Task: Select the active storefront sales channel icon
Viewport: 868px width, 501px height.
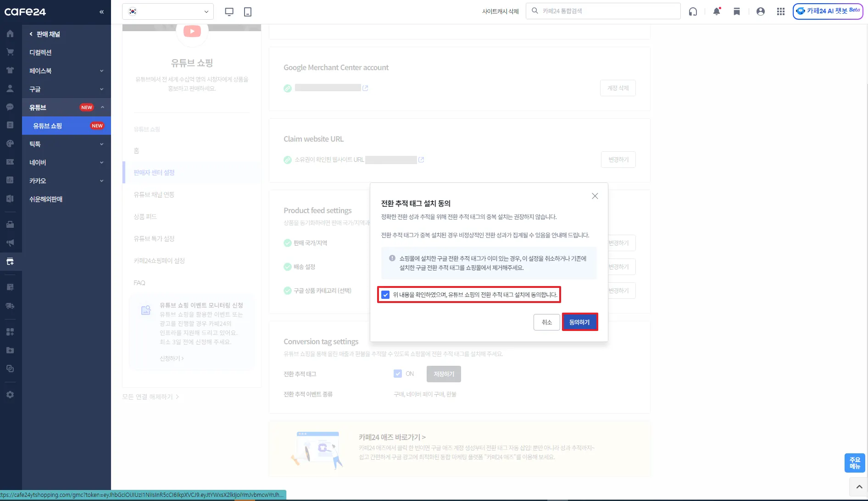Action: [10, 261]
